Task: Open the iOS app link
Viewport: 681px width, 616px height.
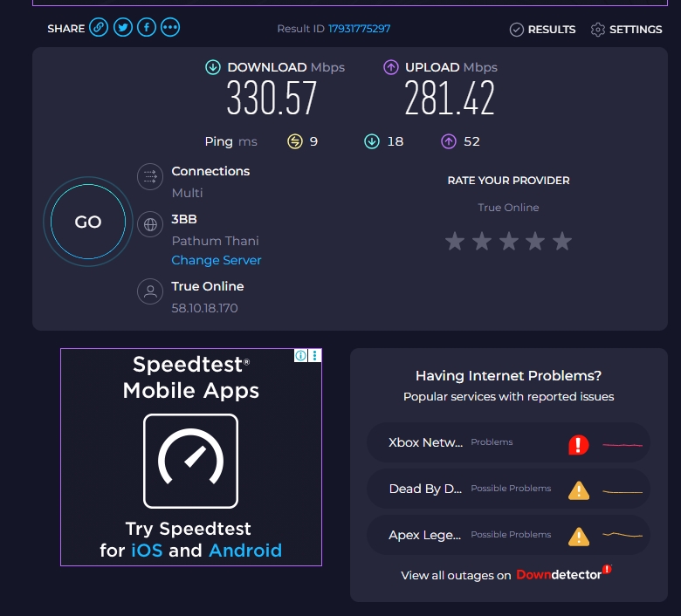Action: pos(147,551)
